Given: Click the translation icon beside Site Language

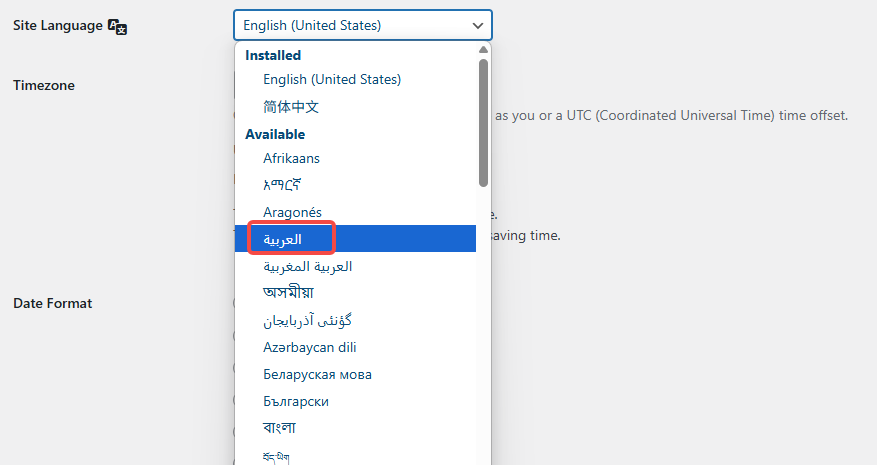Looking at the screenshot, I should 117,26.
